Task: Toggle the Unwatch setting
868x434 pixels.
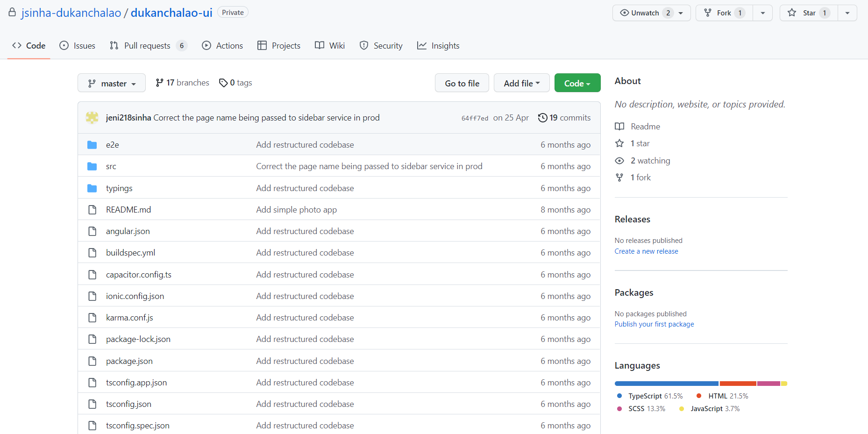Action: click(646, 13)
